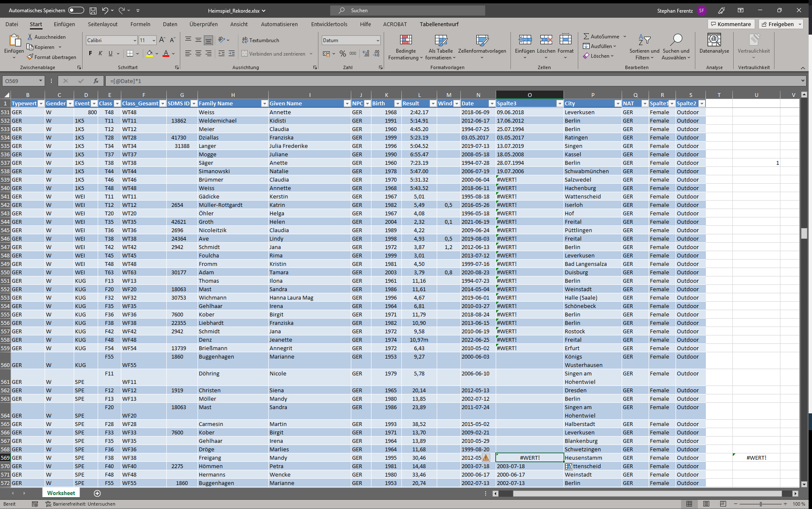Image resolution: width=812 pixels, height=509 pixels.
Task: Open Ausfüllen fill dropdown
Action: tap(600, 46)
